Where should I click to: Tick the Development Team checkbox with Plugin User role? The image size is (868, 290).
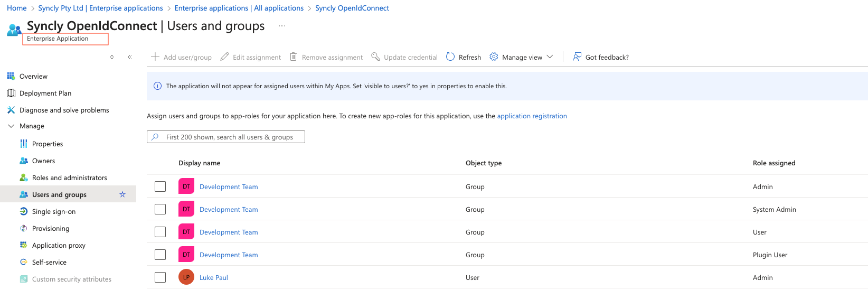[161, 255]
